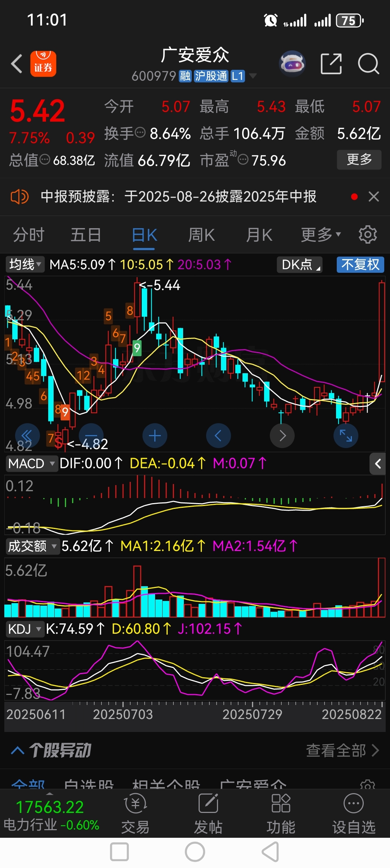Switch to 月K chart tab
Screen dimensions: 390x868
(x=259, y=235)
